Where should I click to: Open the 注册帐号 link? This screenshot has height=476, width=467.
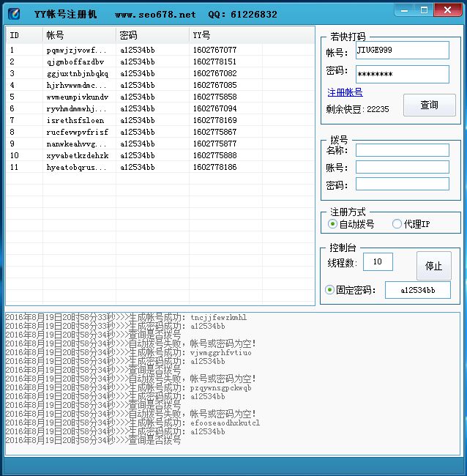pyautogui.click(x=344, y=92)
